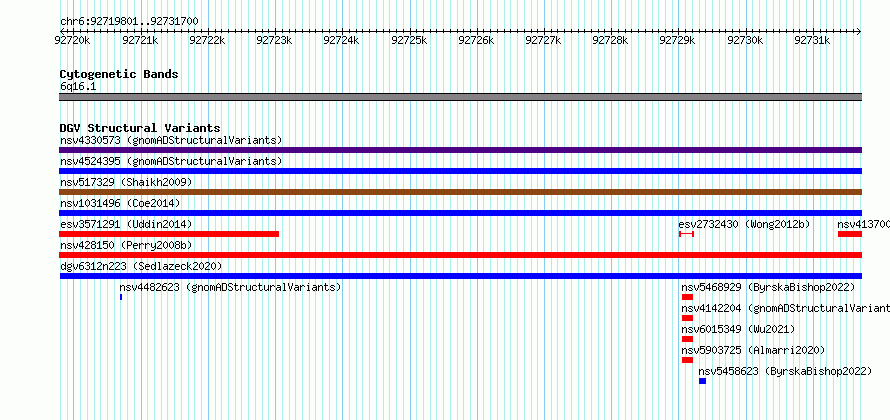Click the 92722k ruler tick label

207,40
